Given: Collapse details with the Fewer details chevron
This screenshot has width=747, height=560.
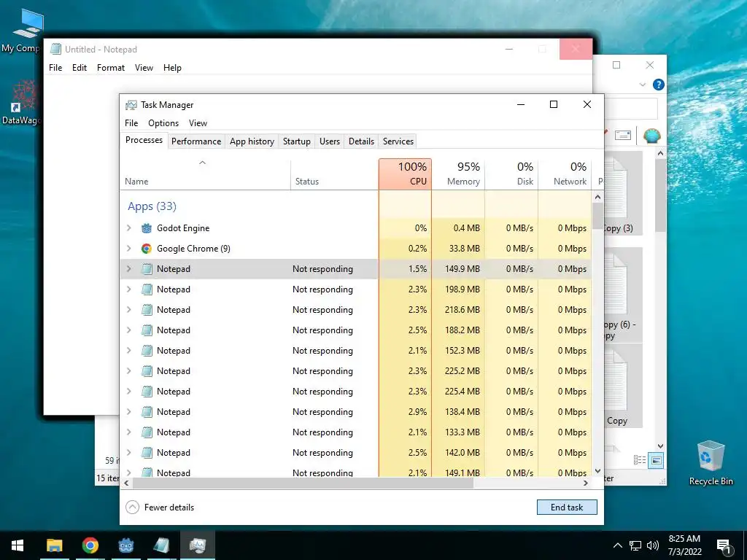Looking at the screenshot, I should (x=133, y=507).
